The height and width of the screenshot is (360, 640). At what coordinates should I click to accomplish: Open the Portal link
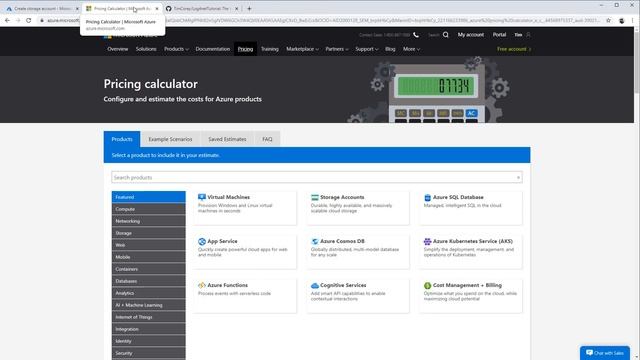pyautogui.click(x=499, y=35)
